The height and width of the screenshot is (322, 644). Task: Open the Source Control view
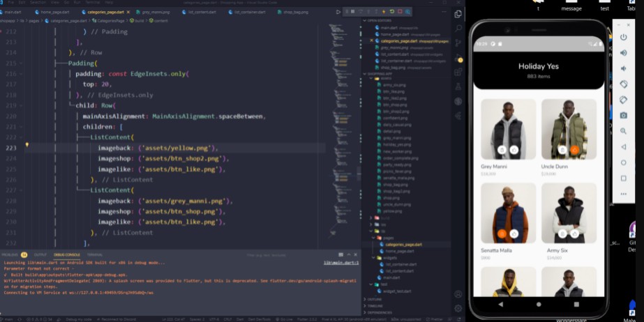click(x=458, y=43)
